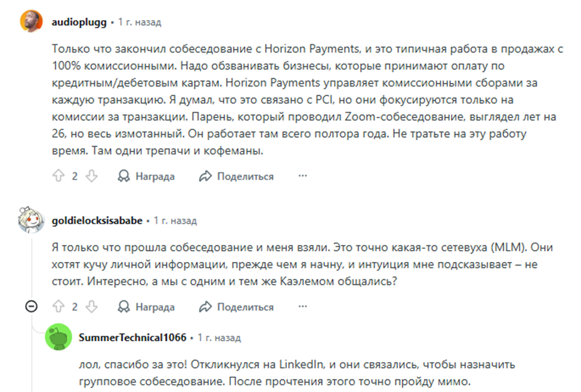Open more options for audioplugg's comment
581x392 pixels.
[302, 176]
